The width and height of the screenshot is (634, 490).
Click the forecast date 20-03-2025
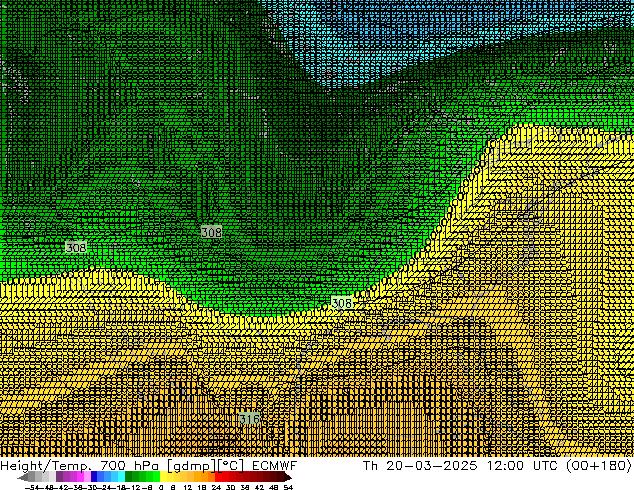[x=431, y=466]
